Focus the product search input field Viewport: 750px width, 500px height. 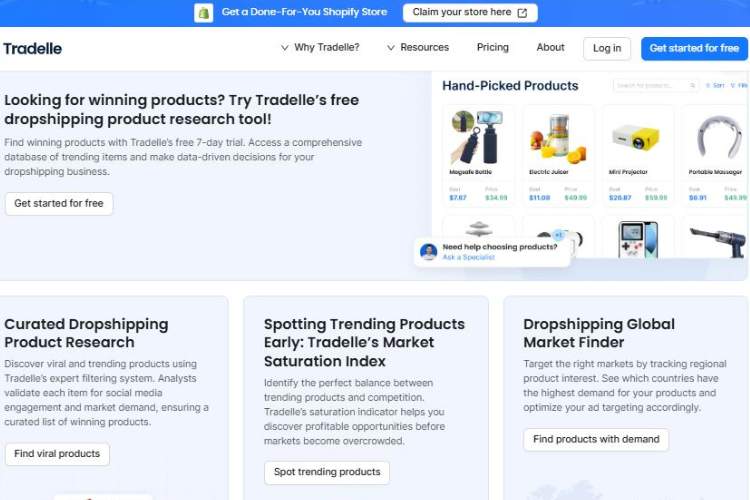click(650, 86)
